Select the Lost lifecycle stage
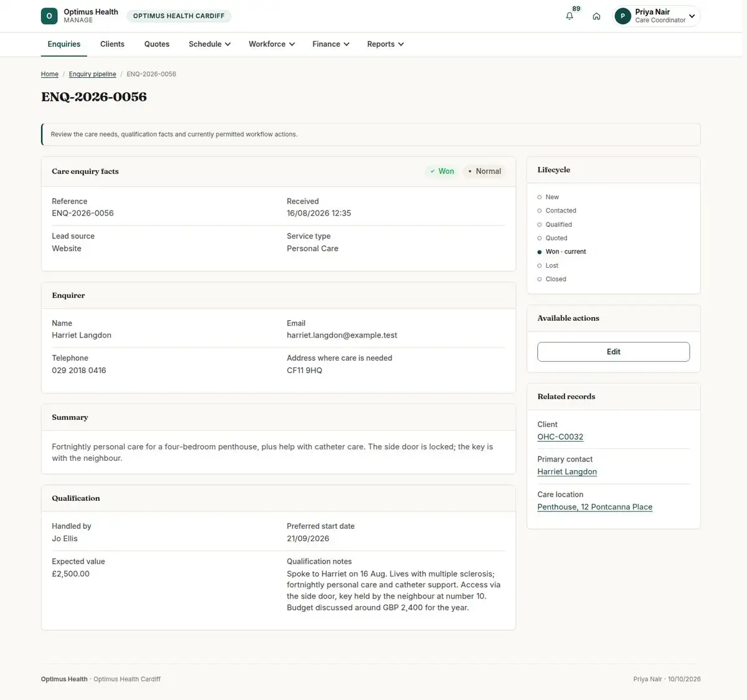 click(x=548, y=266)
